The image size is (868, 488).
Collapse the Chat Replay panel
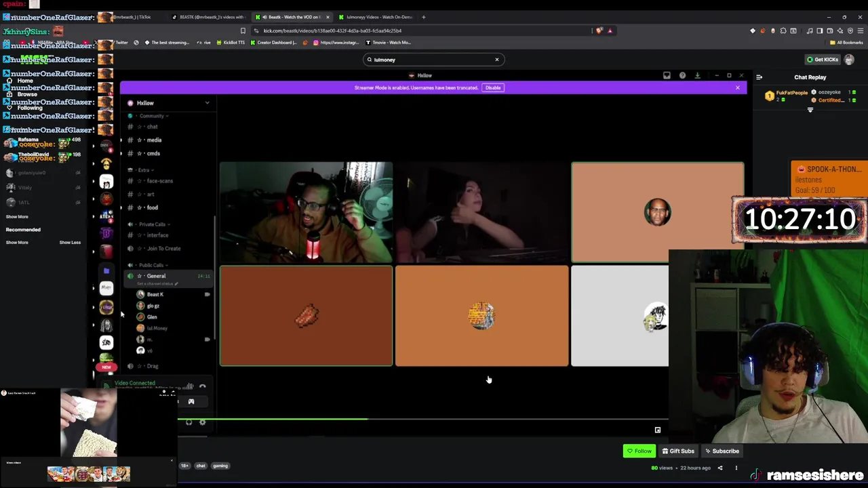pyautogui.click(x=759, y=77)
